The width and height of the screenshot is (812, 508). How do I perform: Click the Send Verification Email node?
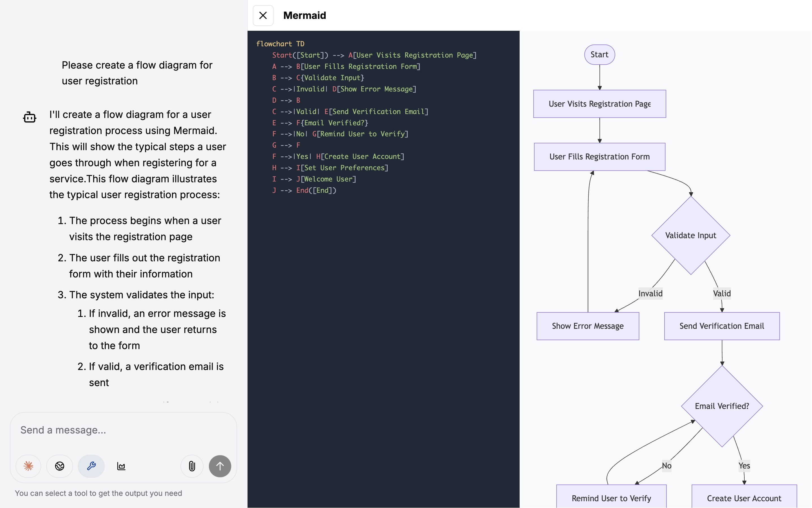point(722,326)
